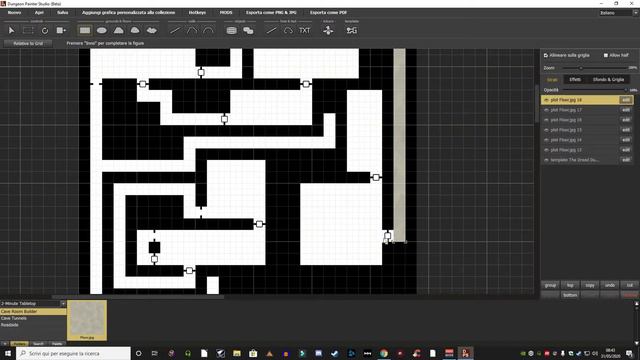Select Roadside in the collection list
Screen dimensions: 640x360
tap(10, 325)
